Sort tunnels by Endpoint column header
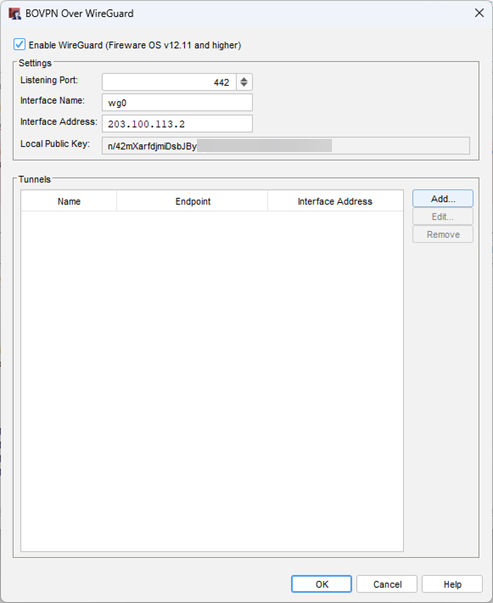493x603 pixels. point(192,201)
